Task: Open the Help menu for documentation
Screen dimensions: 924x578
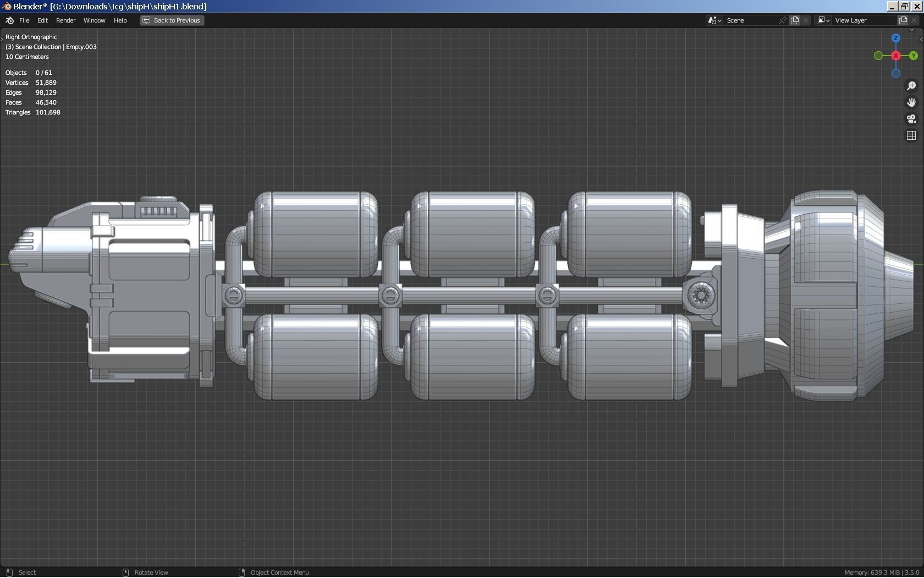Action: [120, 20]
